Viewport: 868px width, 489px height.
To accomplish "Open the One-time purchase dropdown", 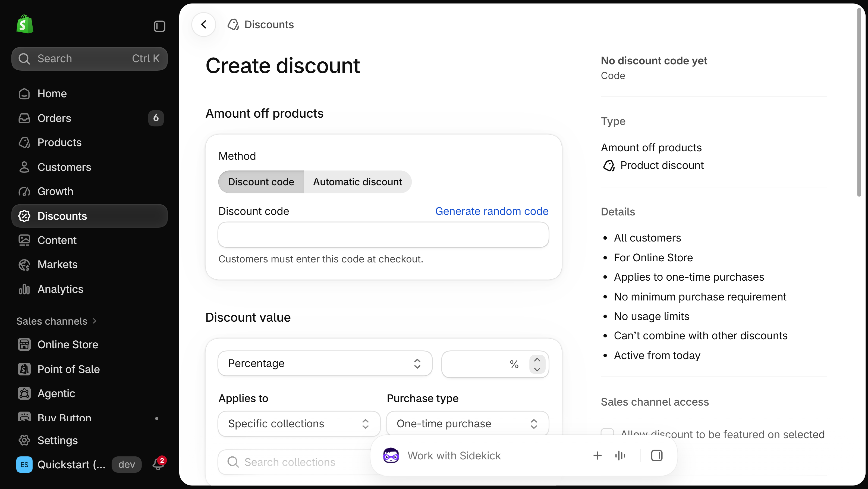I will pos(467,423).
